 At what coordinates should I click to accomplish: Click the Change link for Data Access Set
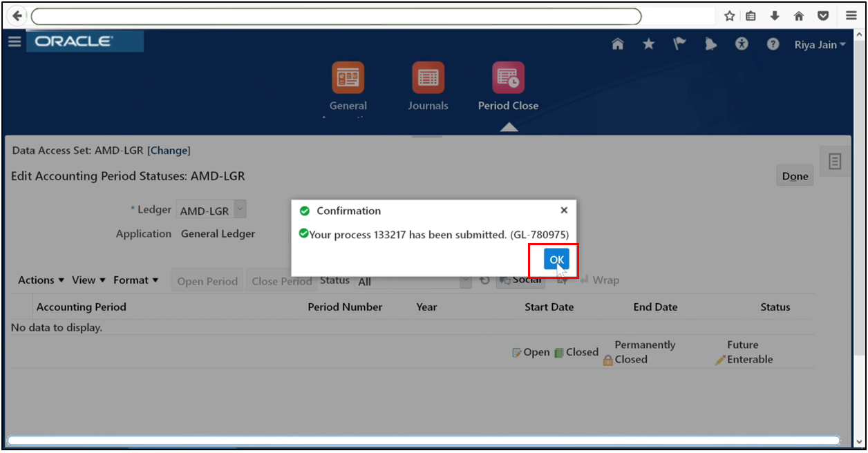pyautogui.click(x=169, y=151)
